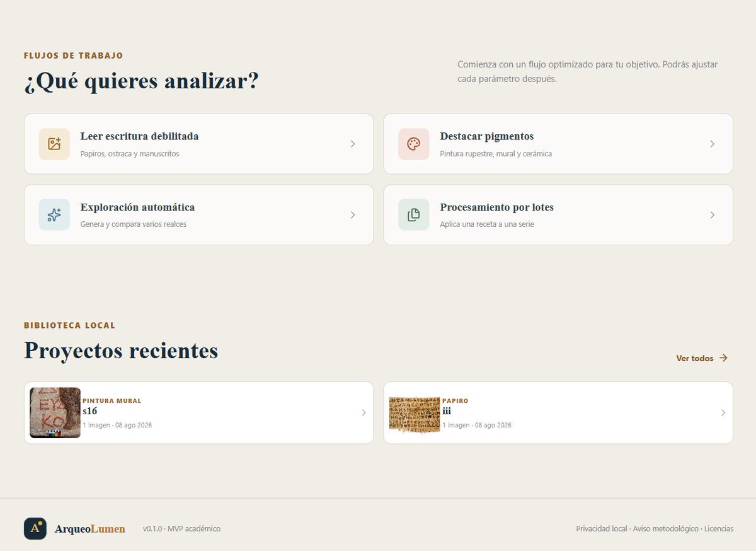Start the Leer escritura debilitada workflow
This screenshot has width=756, height=551.
198,144
